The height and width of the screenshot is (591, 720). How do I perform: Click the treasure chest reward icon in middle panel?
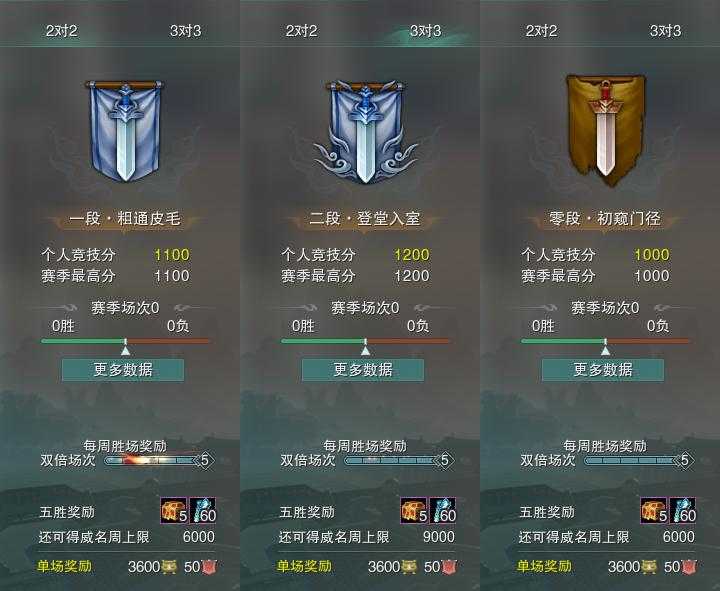(x=414, y=510)
